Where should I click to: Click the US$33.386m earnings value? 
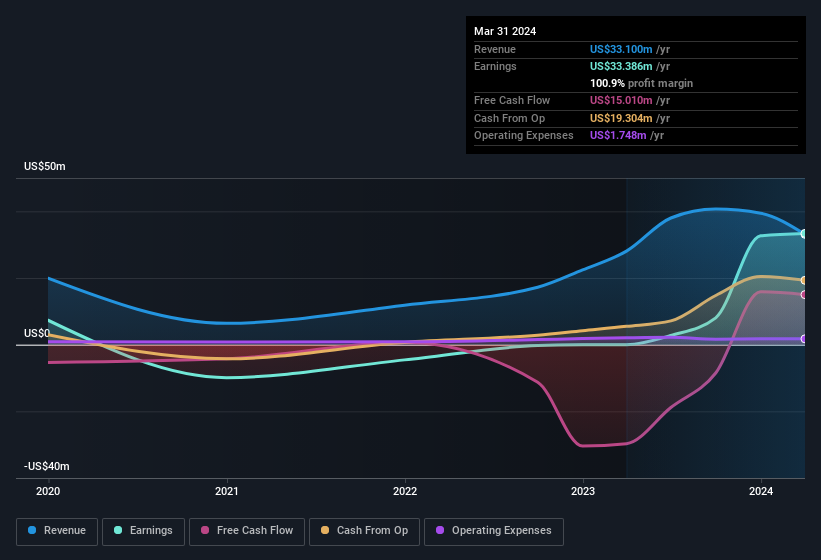[621, 66]
